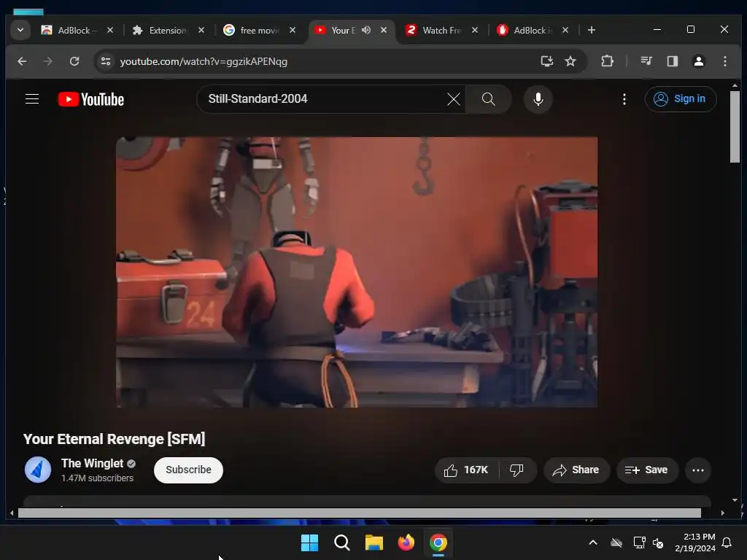Open the Extensions puzzle icon
This screenshot has width=747, height=560.
tap(607, 61)
